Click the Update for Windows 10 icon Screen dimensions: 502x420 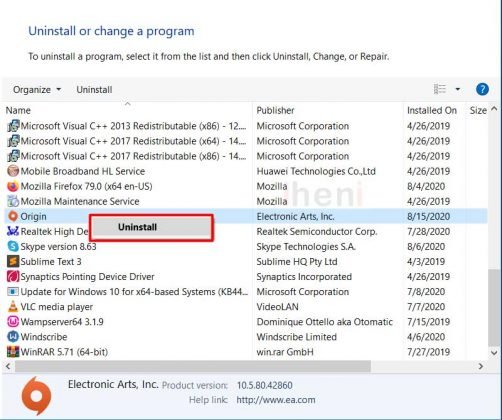tap(13, 292)
